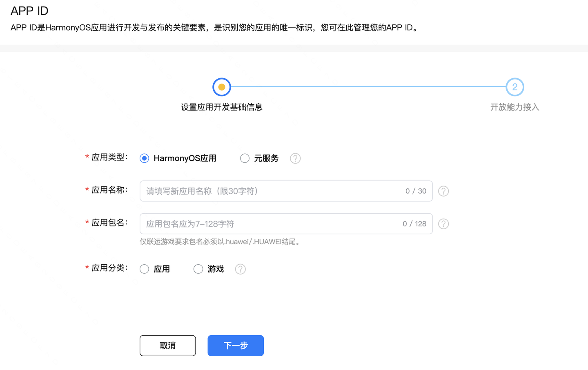Focus the 应用名称 text input
588x370 pixels.
269,191
